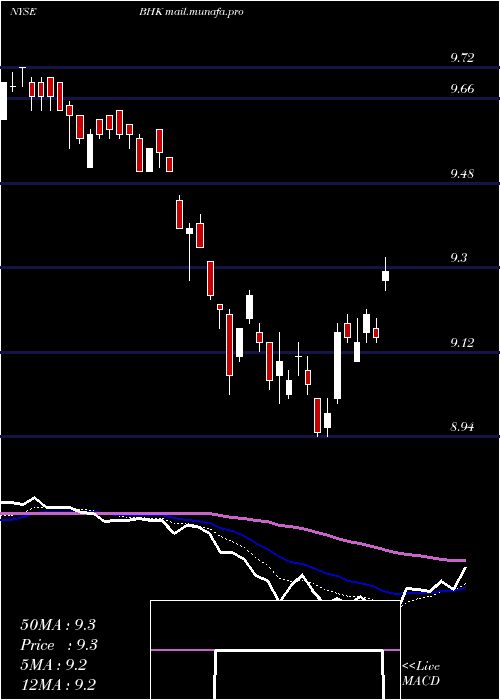Click the 9.66 price level label
Image resolution: width=500 pixels, height=700 pixels.
coord(462,88)
